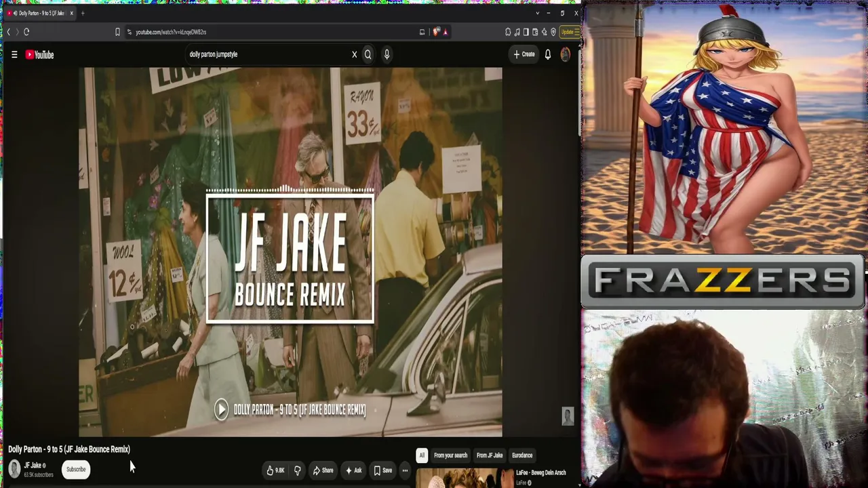
Task: Select the From JF Jake chip
Action: 490,455
